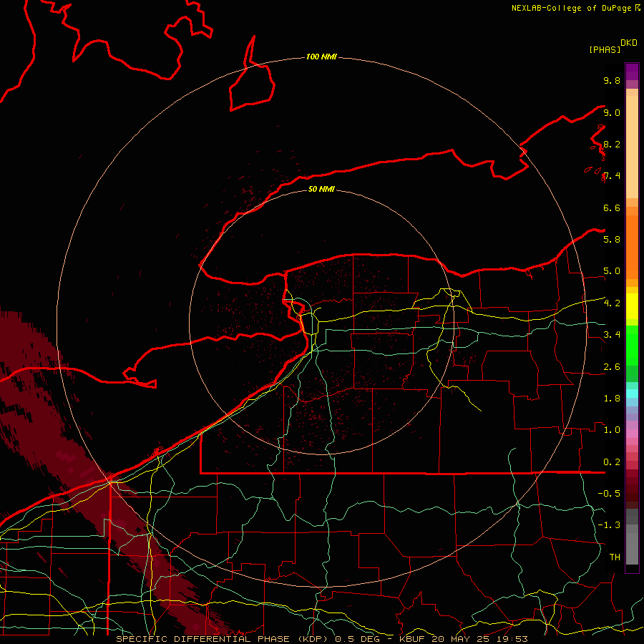The image size is (644, 644).
Task: Click the 50 NMI range ring label
Action: 321,189
